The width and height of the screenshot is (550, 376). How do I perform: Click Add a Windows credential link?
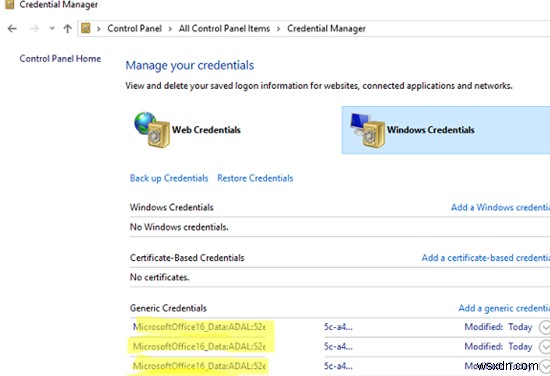pos(500,207)
